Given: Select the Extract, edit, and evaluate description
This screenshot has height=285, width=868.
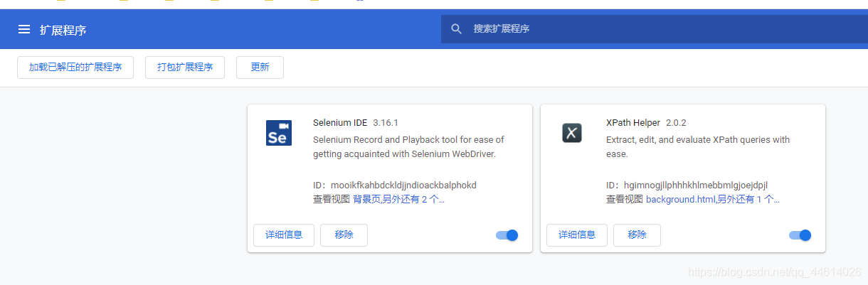Looking at the screenshot, I should point(698,147).
